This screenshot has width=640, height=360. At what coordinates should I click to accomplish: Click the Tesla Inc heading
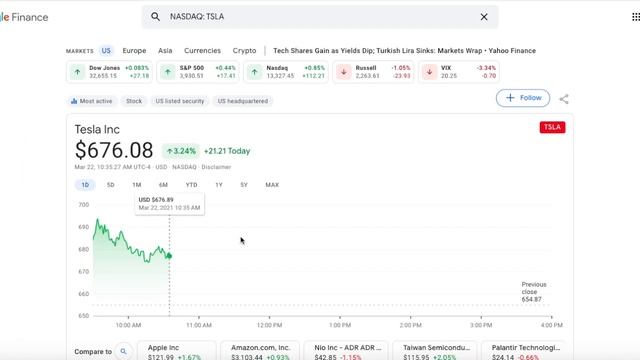[97, 129]
